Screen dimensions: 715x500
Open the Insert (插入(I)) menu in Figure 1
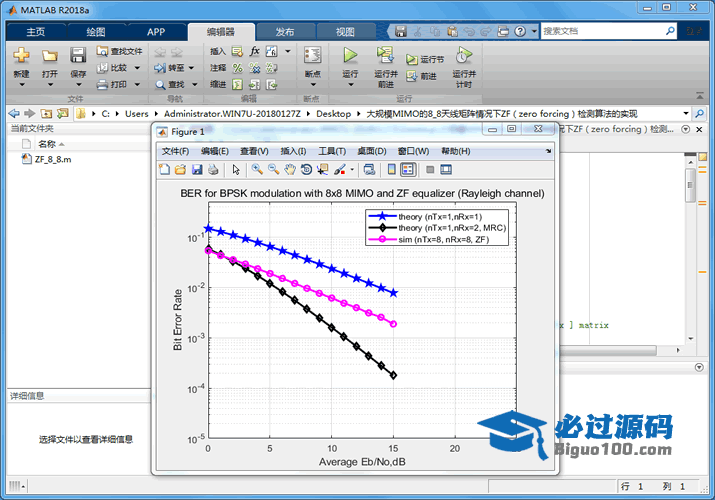[293, 151]
